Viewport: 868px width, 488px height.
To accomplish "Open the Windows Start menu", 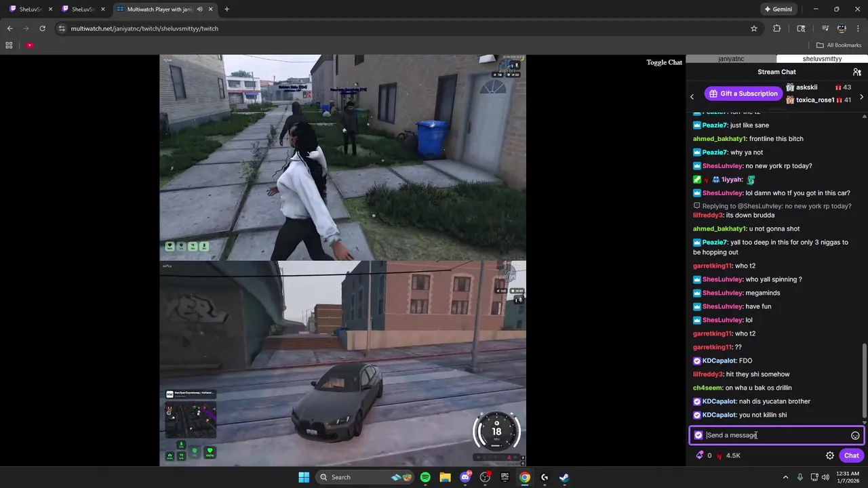I will click(x=304, y=477).
